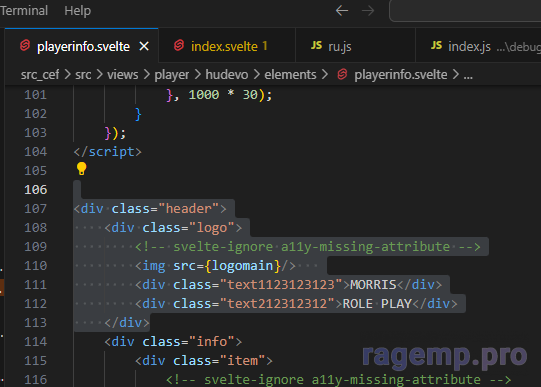The height and width of the screenshot is (387, 541).
Task: Click line number 106
Action: coord(36,190)
